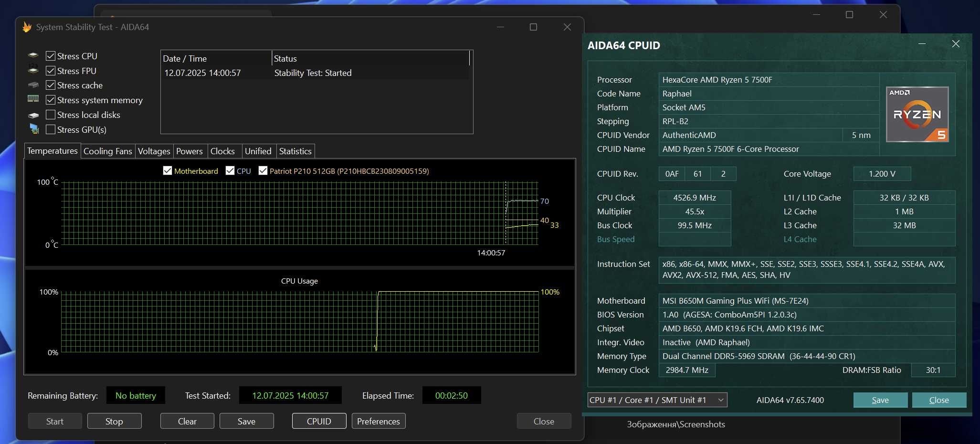Minimize the AIDA64 CPUID window
Viewport: 980px width, 444px height.
point(922,44)
